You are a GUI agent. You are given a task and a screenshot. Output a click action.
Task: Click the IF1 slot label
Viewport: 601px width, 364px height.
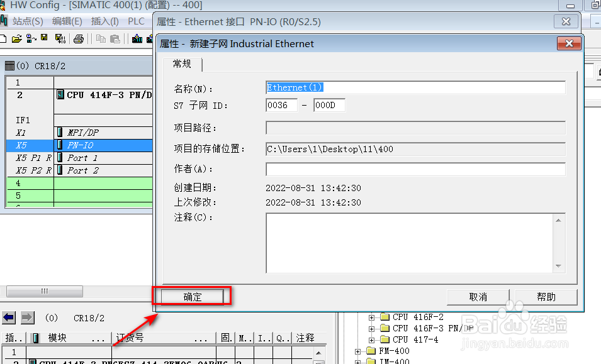click(23, 120)
